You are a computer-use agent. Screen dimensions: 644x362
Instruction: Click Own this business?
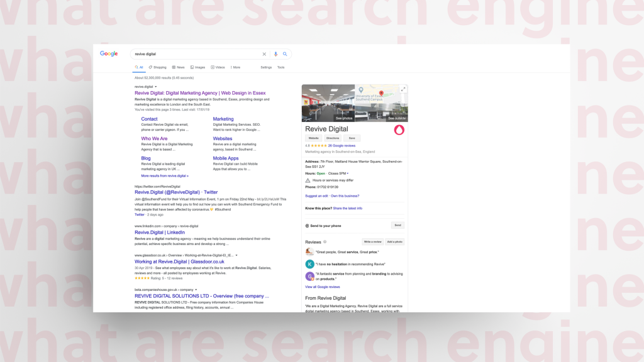click(345, 196)
